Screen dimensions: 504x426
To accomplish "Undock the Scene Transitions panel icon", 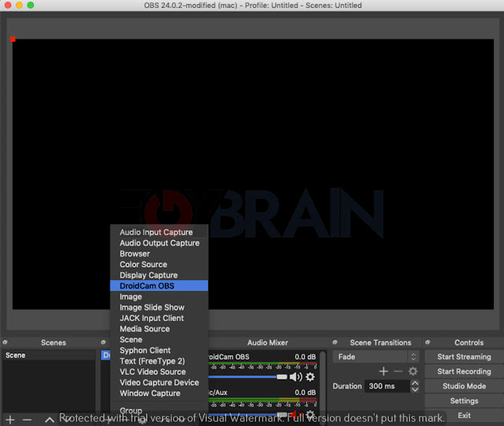I will (x=335, y=342).
